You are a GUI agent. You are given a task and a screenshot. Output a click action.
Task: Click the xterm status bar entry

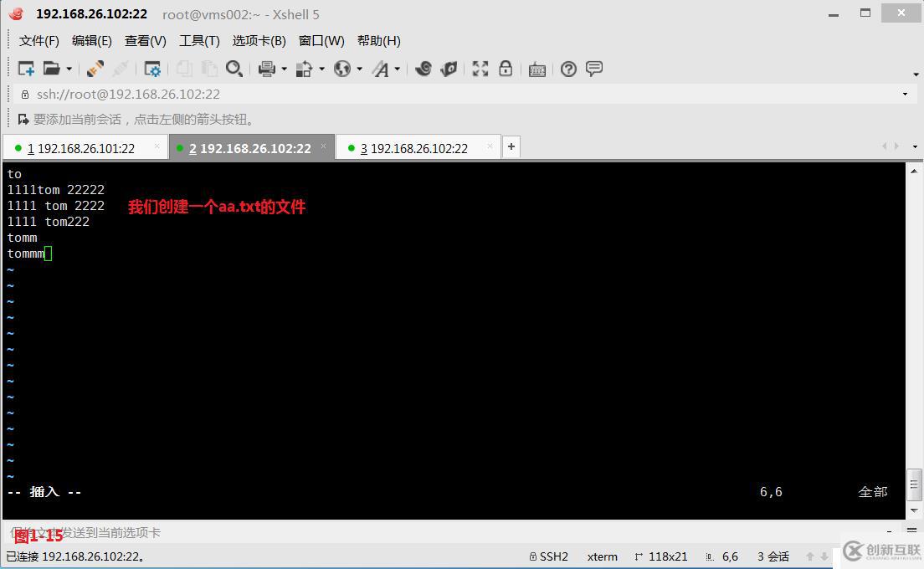[603, 556]
